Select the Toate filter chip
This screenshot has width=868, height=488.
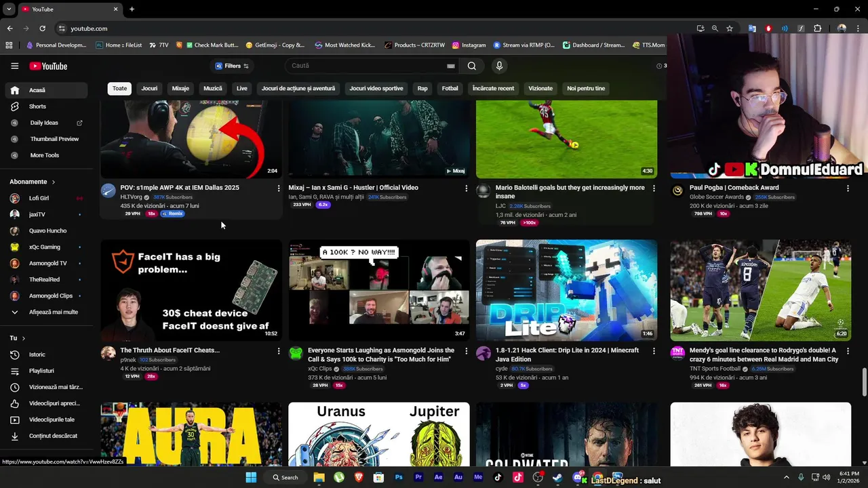tap(119, 88)
